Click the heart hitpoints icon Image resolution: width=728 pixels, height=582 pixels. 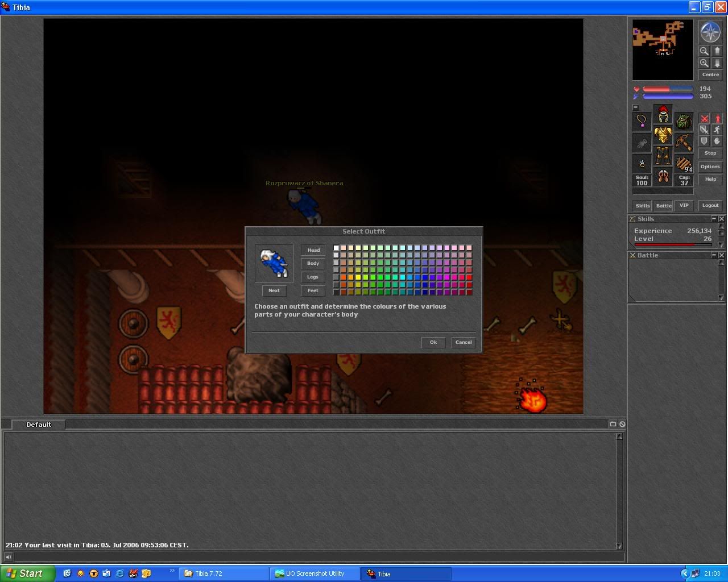(636, 89)
